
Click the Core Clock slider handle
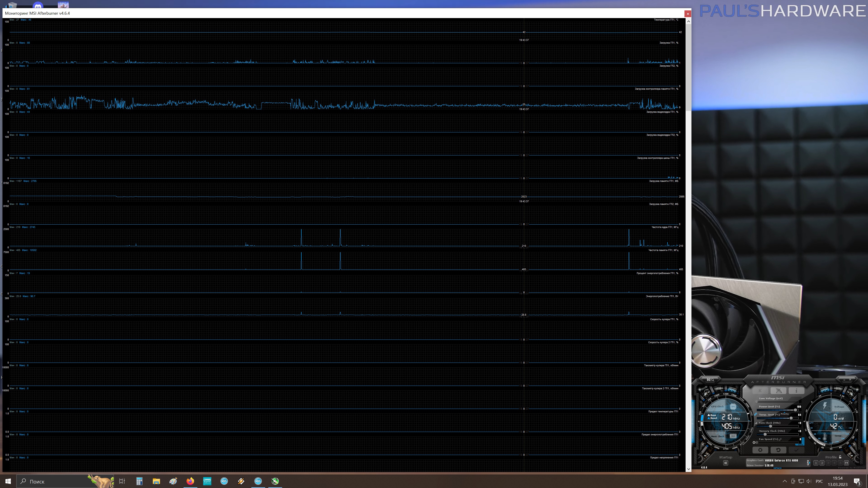(x=771, y=426)
